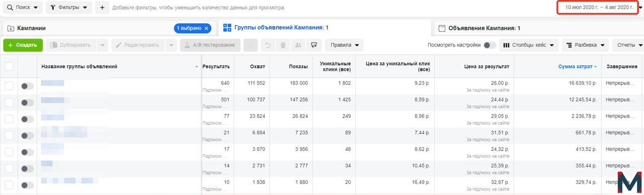Toggle the status switch in the 17-results row

(x=27, y=152)
